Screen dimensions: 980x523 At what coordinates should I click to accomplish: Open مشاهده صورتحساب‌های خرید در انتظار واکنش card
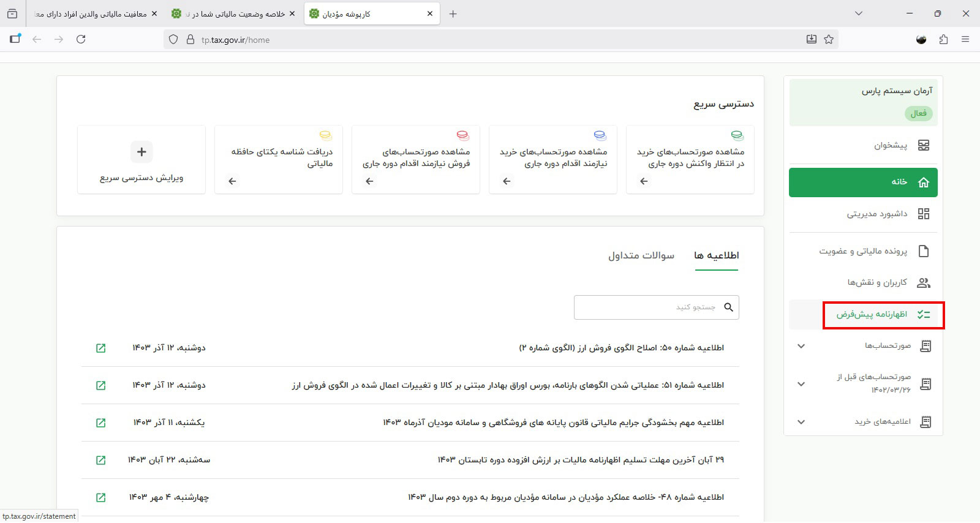(x=690, y=159)
